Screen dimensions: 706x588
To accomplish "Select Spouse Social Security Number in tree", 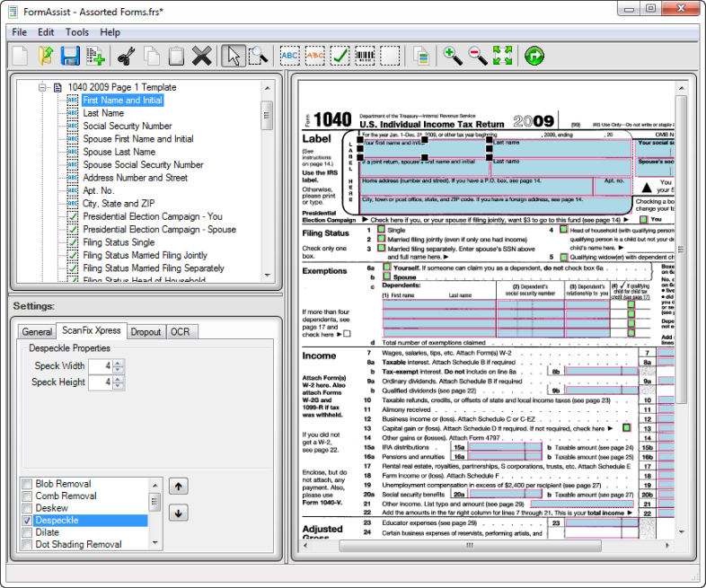I will click(x=143, y=165).
